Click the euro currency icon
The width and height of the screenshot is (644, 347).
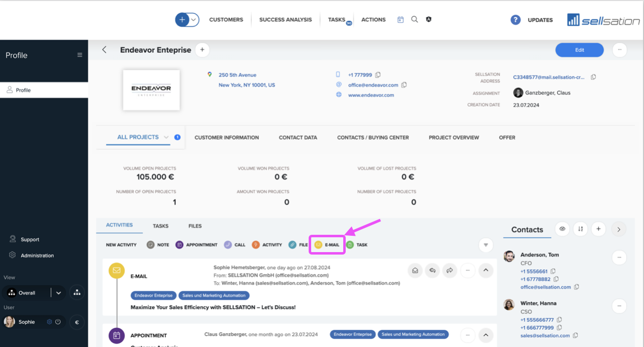point(77,322)
